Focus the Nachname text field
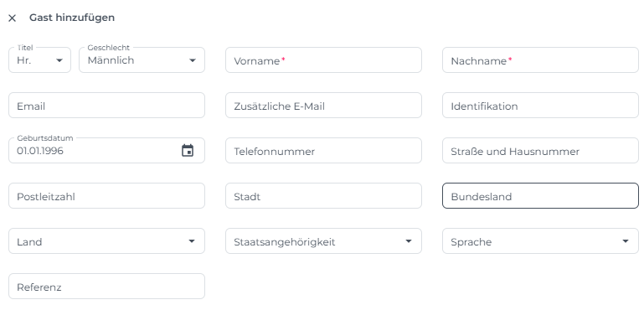This screenshot has height=336, width=644. (x=540, y=60)
